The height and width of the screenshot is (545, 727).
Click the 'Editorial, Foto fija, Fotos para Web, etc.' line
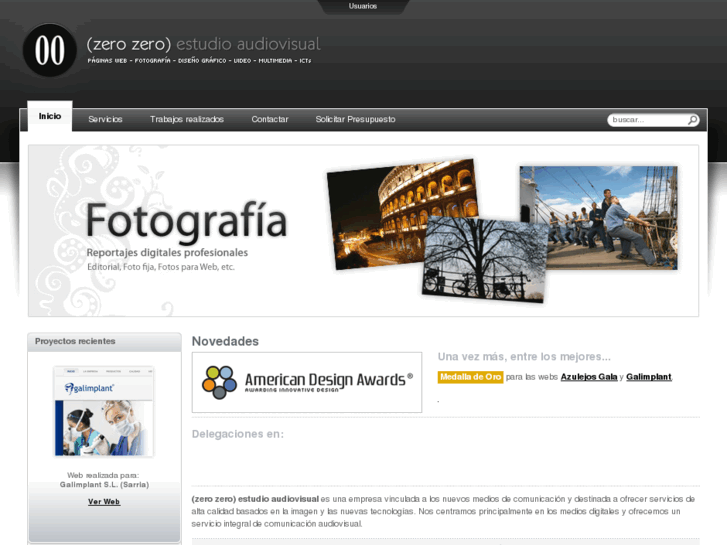161,267
